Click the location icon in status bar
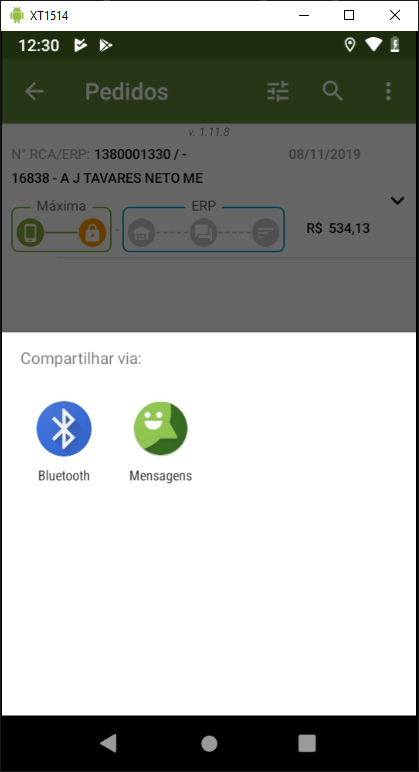 [x=350, y=45]
